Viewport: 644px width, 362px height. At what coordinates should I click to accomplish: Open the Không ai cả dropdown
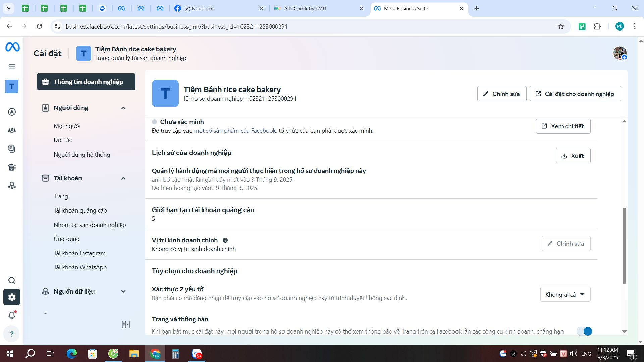(x=565, y=294)
